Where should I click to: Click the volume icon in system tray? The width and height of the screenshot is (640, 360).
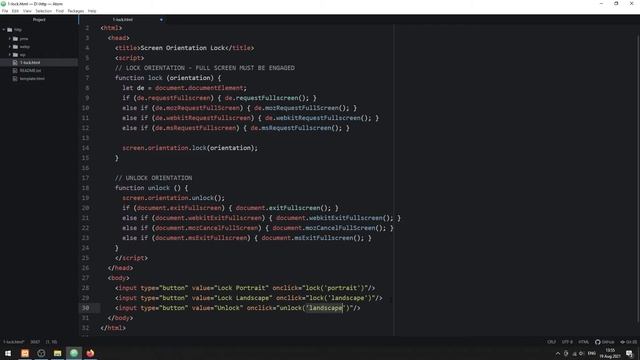click(582, 353)
